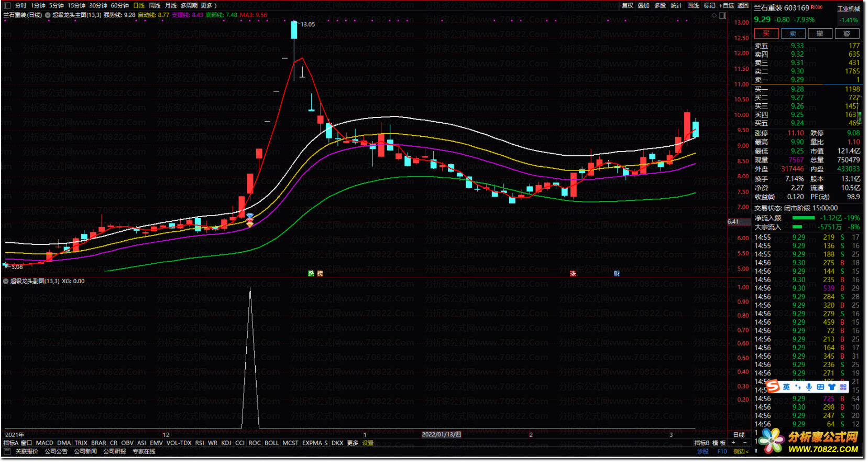
Task: Click the 涨 marker icon on chart
Action: 573,274
